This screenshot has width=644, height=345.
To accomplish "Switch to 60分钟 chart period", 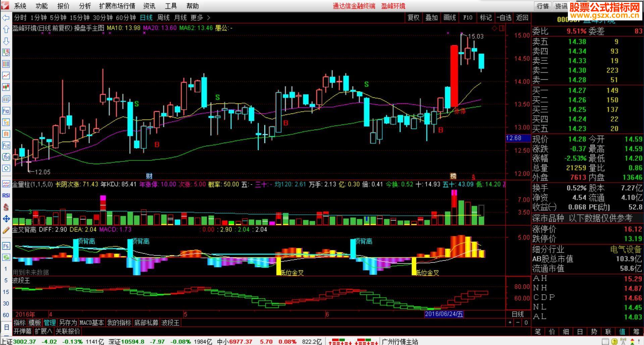I will tap(126, 18).
